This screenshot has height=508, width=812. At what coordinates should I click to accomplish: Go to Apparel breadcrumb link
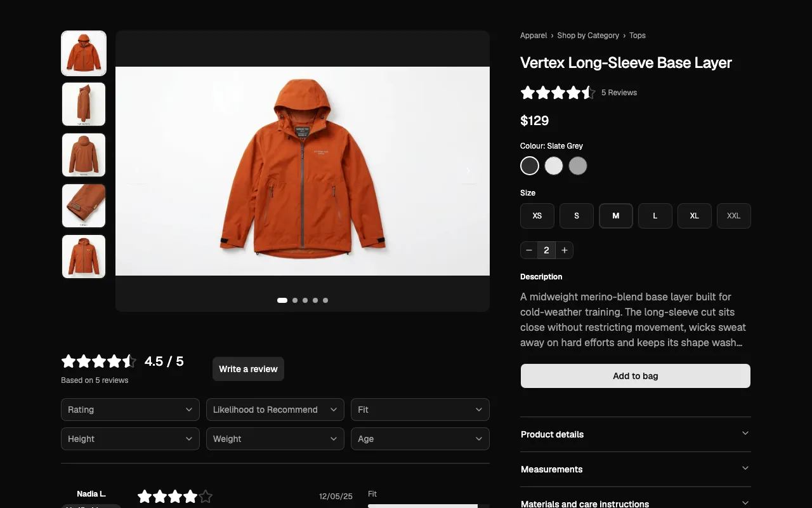[x=534, y=36]
